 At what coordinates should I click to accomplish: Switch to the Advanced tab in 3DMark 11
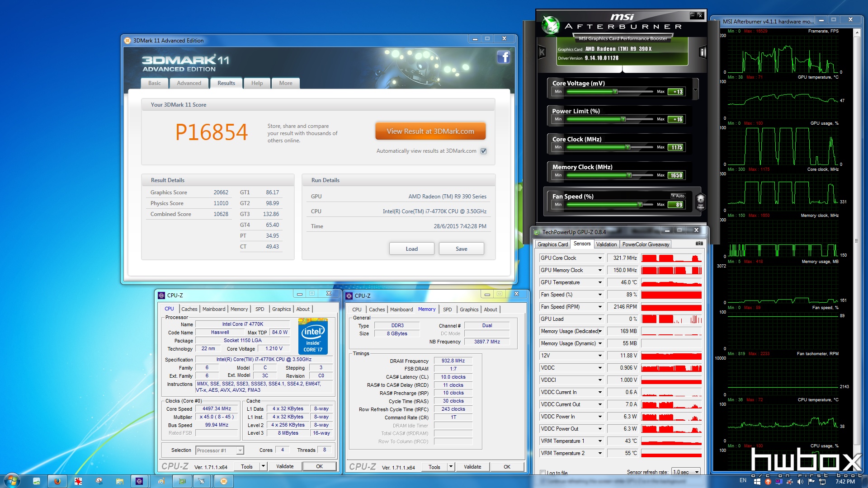coord(189,83)
